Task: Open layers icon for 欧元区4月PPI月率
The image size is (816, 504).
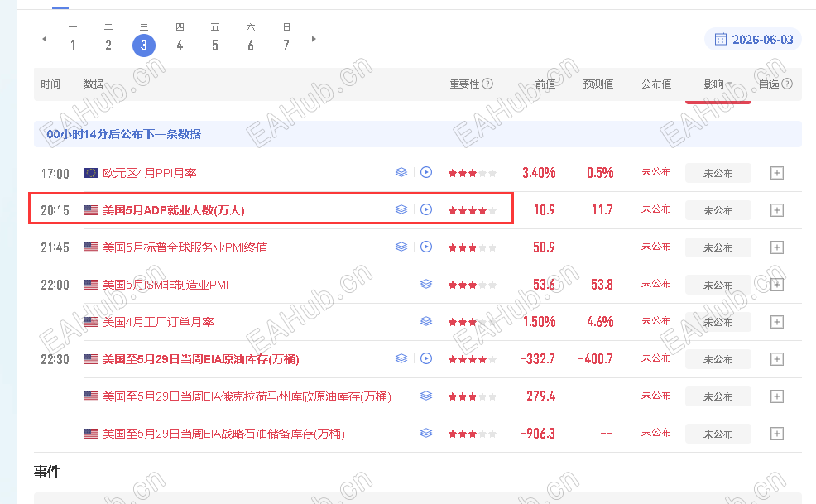Action: click(401, 172)
